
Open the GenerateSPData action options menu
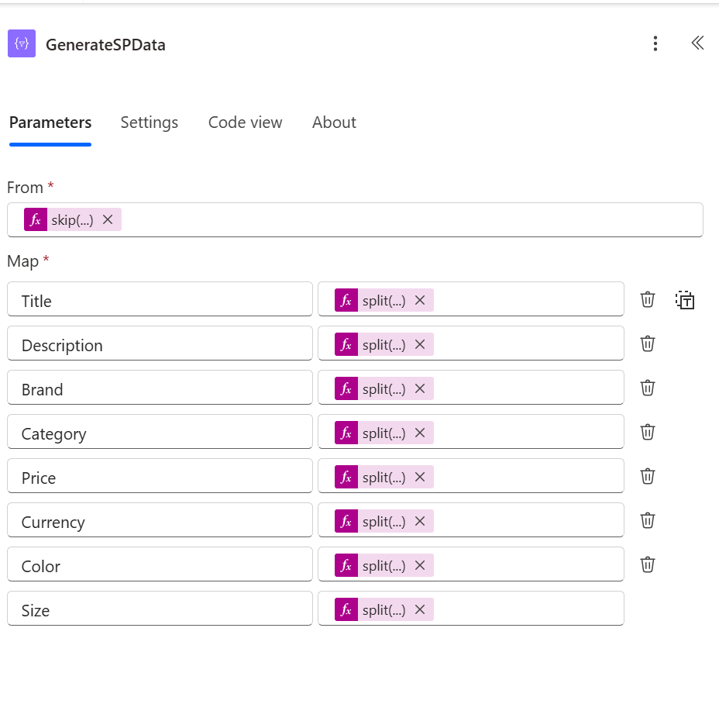pyautogui.click(x=655, y=44)
